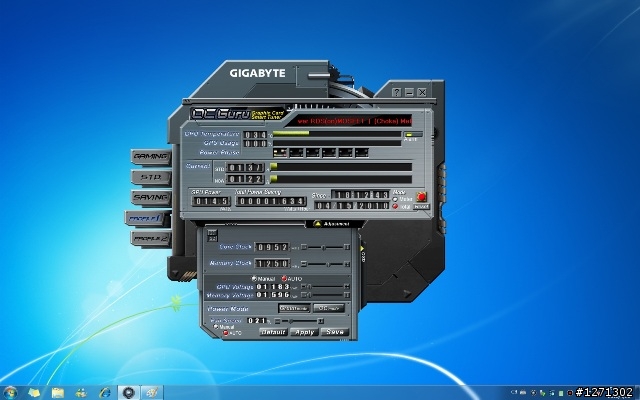This screenshot has height=400, width=640.
Task: Click the first pinned taskbar icon beside Start
Action: click(34, 393)
